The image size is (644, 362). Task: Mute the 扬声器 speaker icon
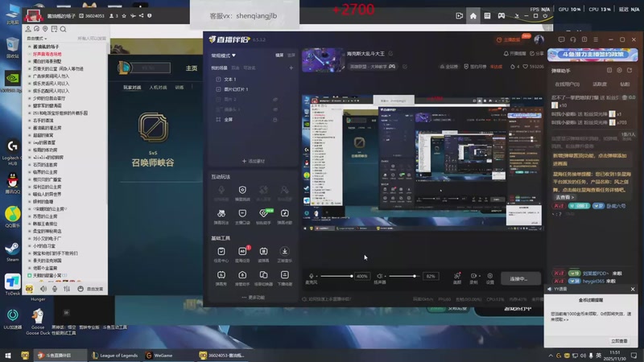pos(380,276)
